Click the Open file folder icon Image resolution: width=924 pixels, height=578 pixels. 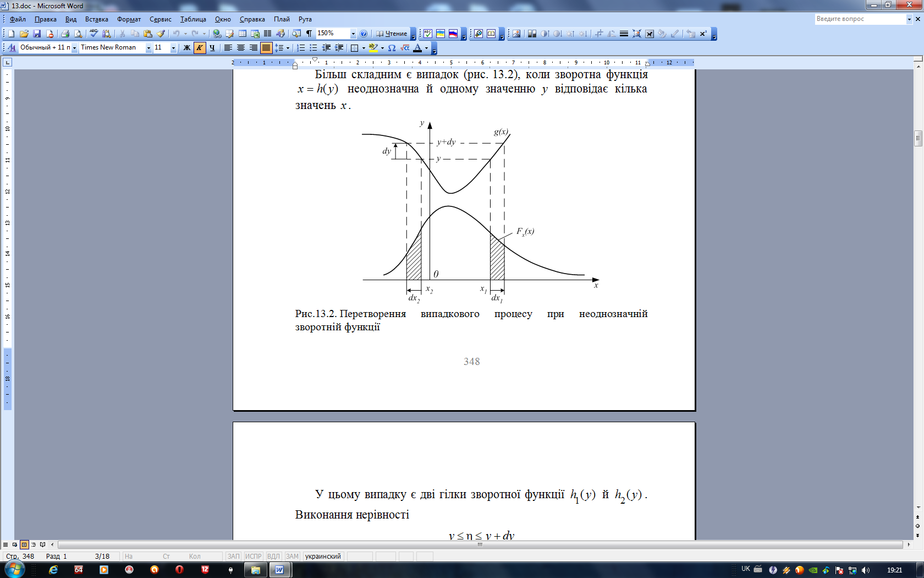(x=24, y=34)
